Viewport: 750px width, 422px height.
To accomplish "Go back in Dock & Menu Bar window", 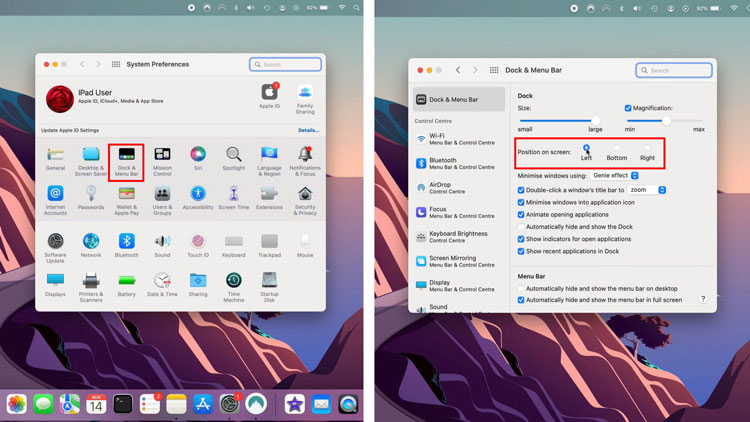I will coord(458,70).
